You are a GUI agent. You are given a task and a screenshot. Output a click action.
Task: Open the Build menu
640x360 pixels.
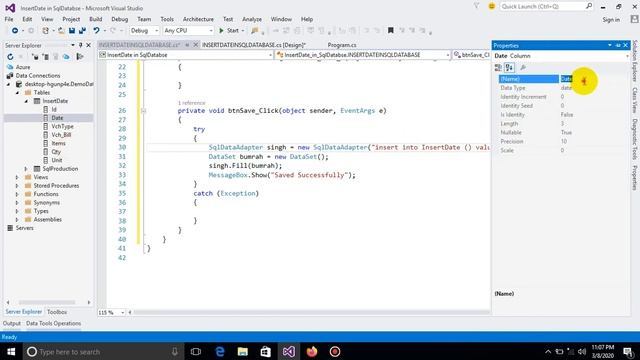coord(96,19)
